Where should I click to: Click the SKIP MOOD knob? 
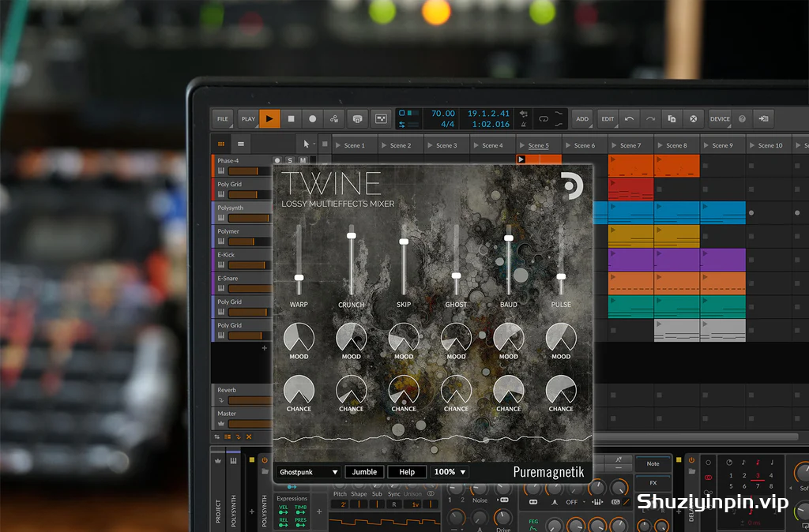[404, 338]
